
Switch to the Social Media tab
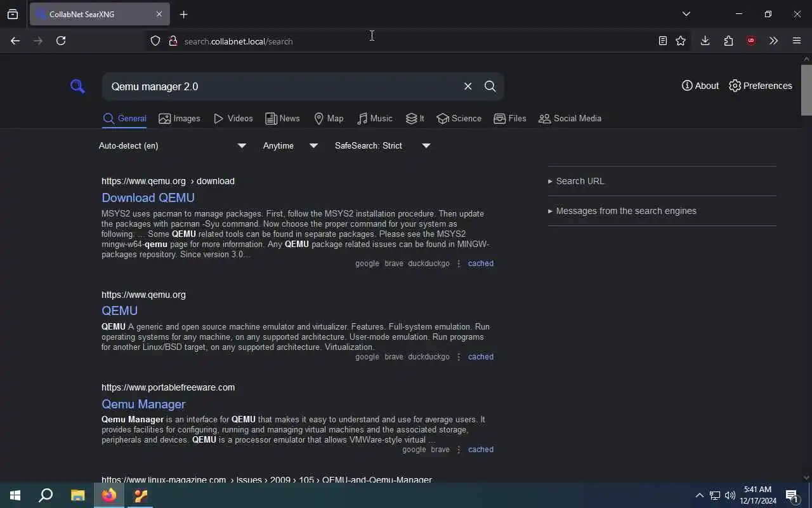pyautogui.click(x=570, y=118)
